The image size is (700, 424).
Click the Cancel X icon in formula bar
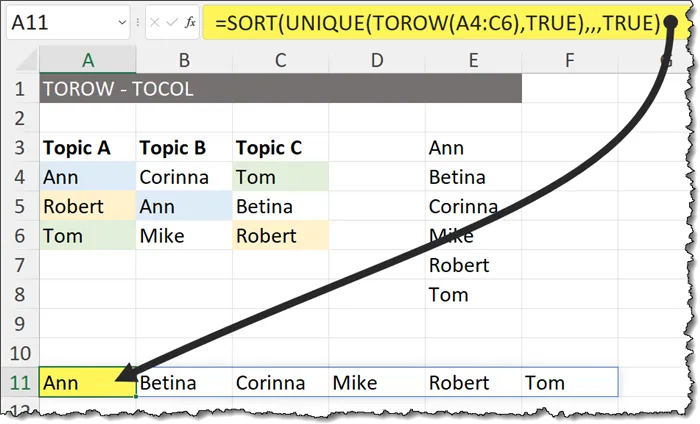(x=155, y=21)
